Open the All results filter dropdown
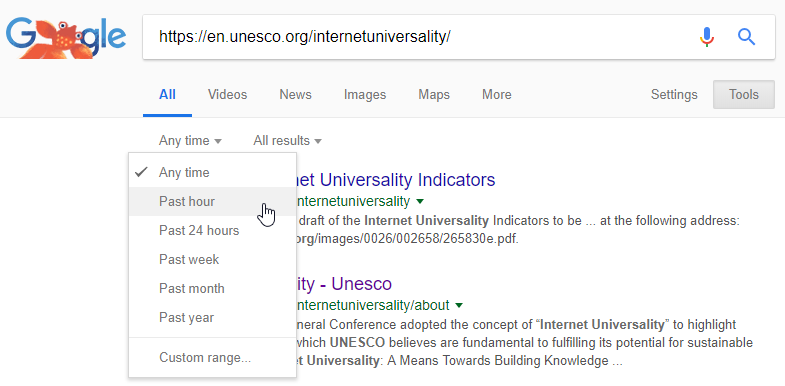 287,141
